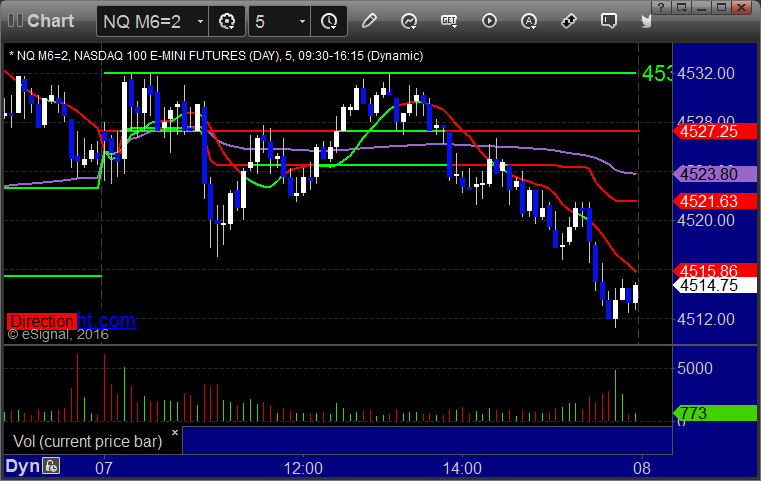Viewport: 761px width, 481px height.
Task: Open the studies chart icon
Action: pos(409,21)
